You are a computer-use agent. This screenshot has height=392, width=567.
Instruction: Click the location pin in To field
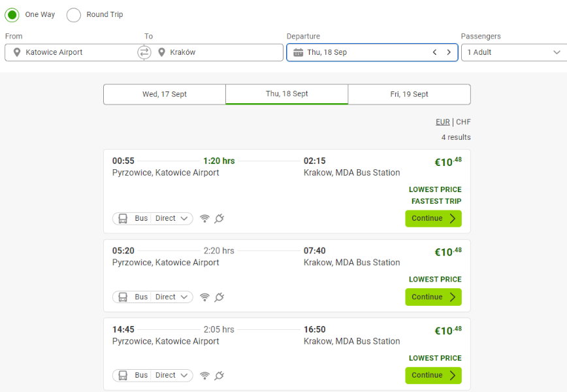tap(161, 52)
